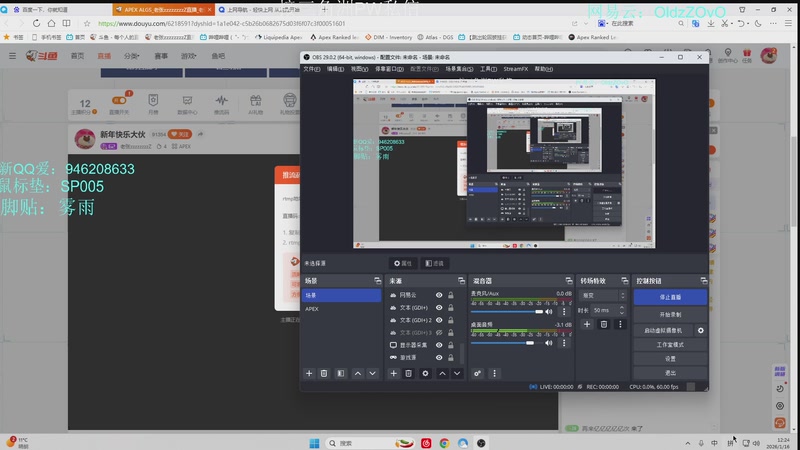Click the 开始录制 button
The image size is (800, 450).
tap(670, 315)
